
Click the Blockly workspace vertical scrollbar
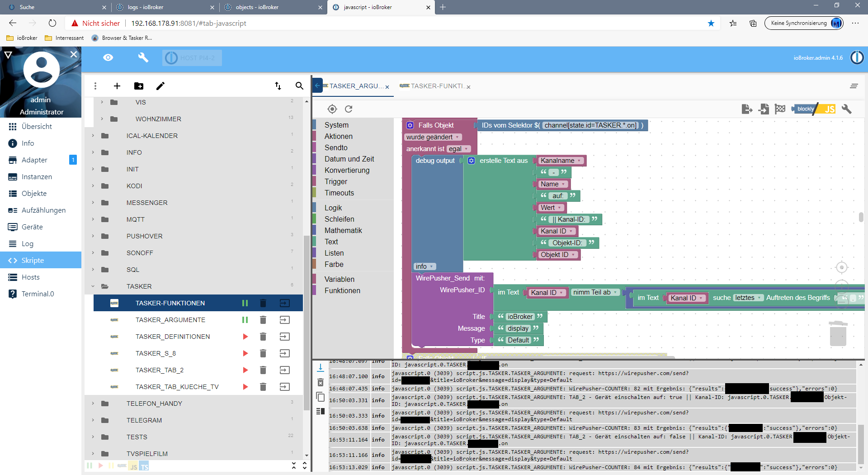tap(861, 217)
